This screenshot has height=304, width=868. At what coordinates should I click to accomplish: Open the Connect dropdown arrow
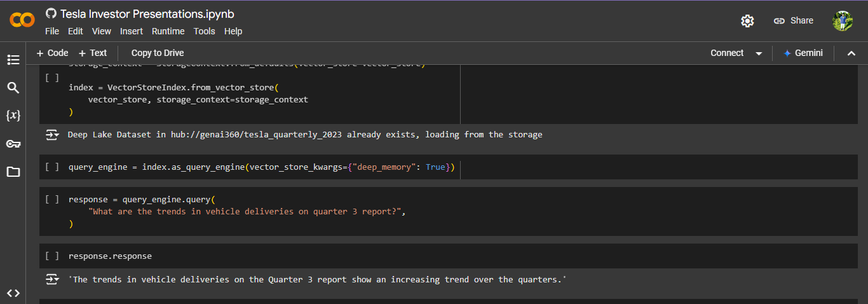[759, 53]
